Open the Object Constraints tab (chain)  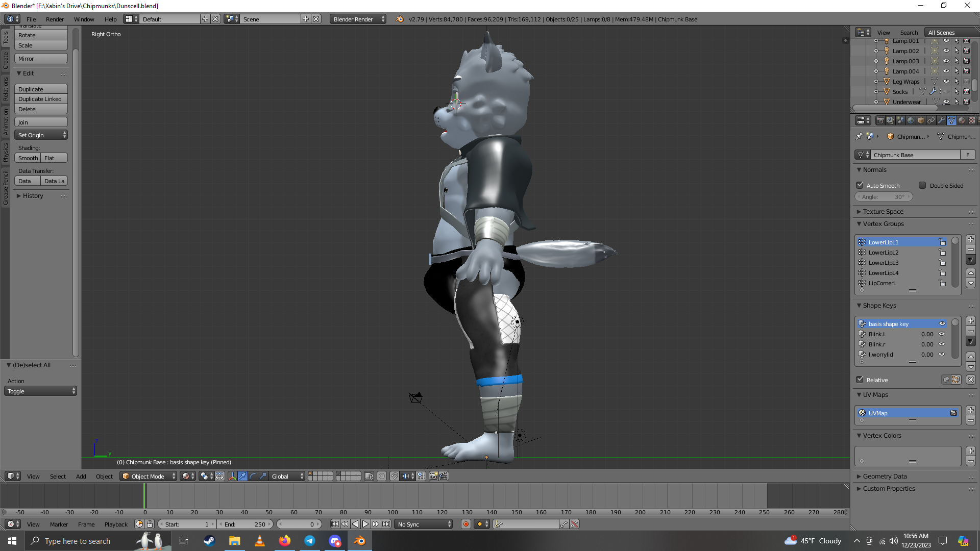[x=931, y=120]
